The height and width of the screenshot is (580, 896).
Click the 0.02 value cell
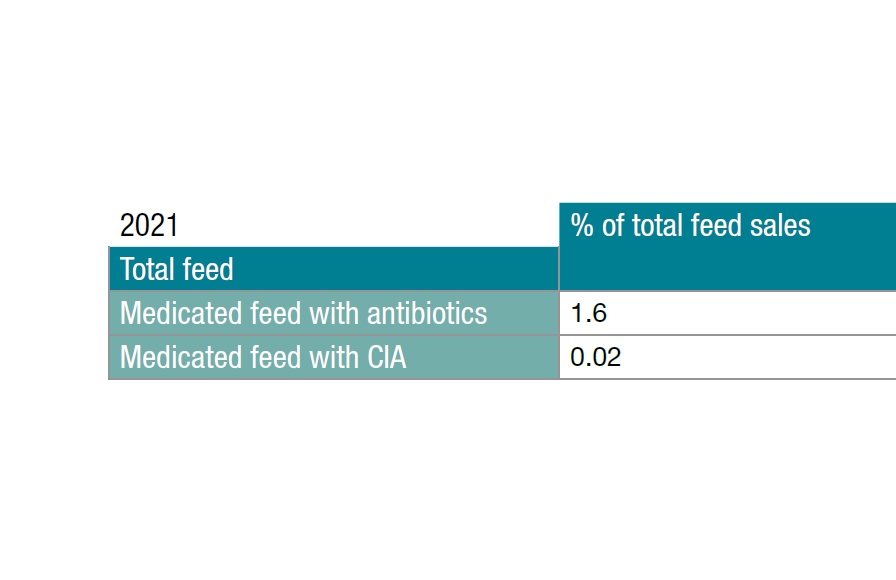[596, 357]
